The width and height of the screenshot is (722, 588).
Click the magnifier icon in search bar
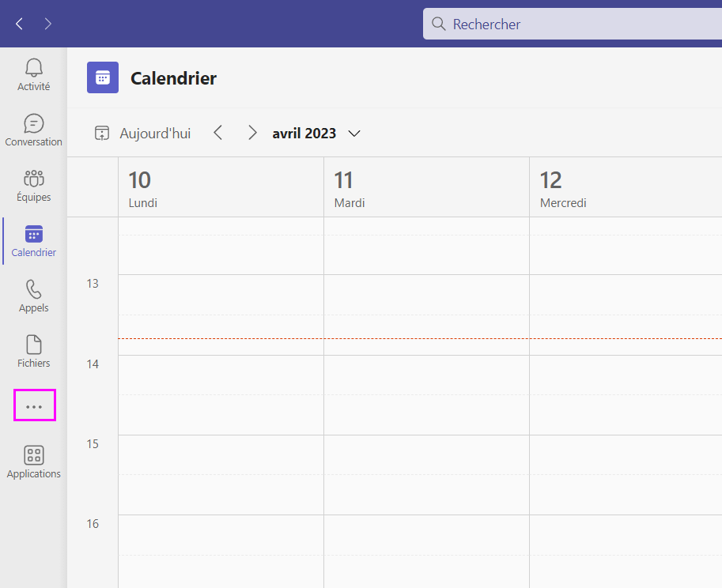point(439,24)
